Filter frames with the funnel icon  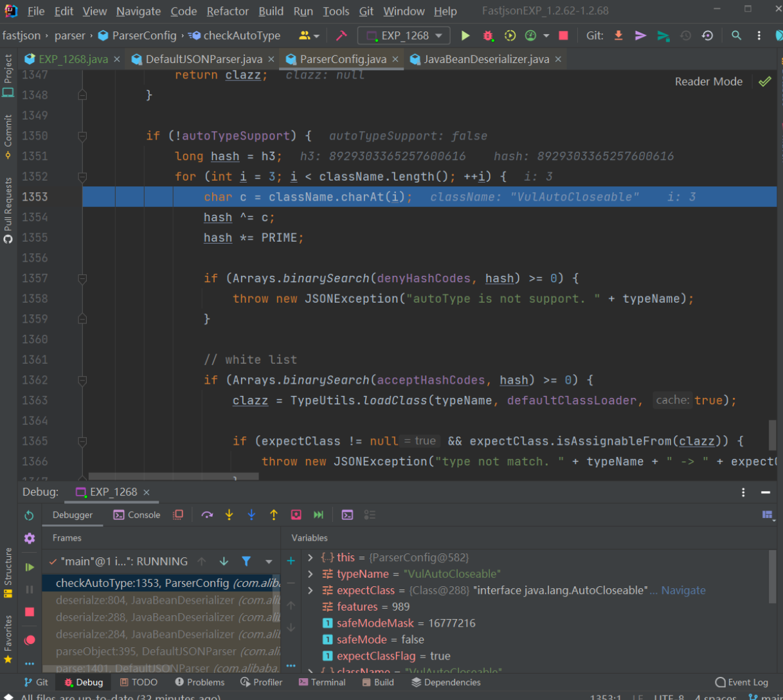click(246, 561)
